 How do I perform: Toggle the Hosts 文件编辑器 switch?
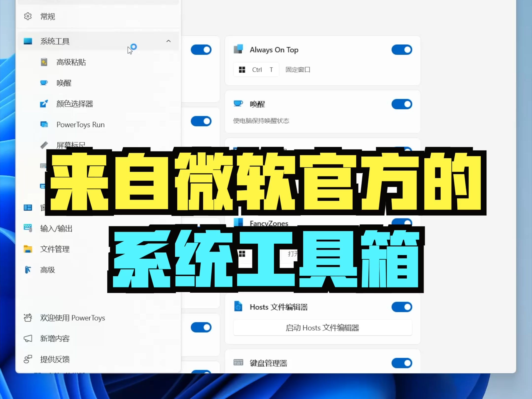point(402,307)
